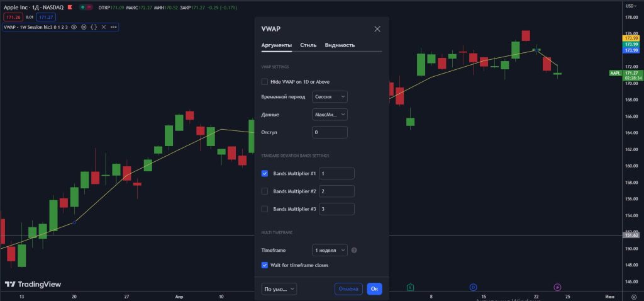Open VWAP source code braces icon

tap(94, 27)
